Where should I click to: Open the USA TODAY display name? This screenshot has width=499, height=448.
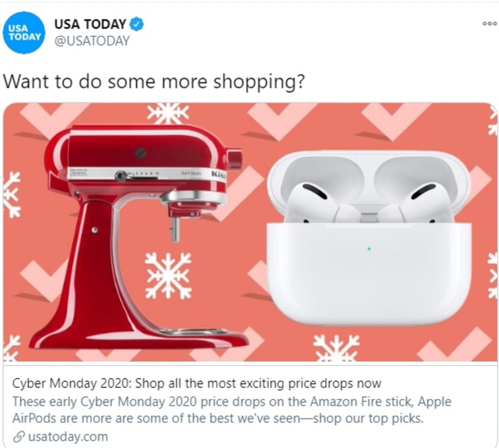click(x=90, y=24)
